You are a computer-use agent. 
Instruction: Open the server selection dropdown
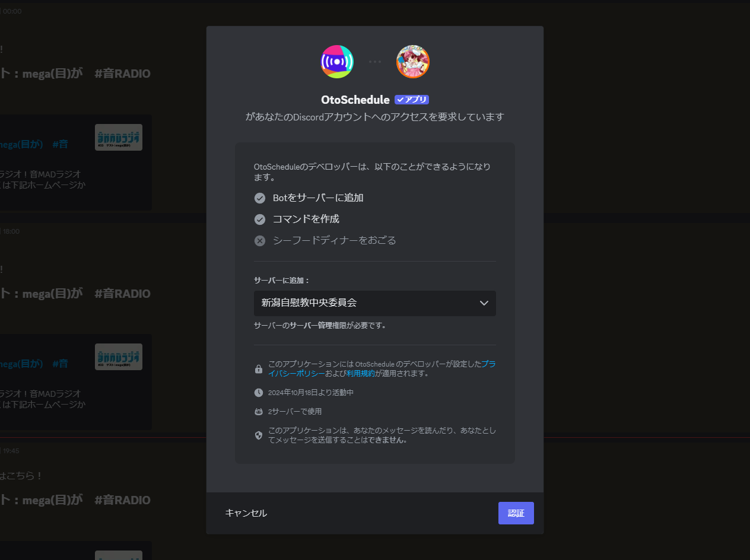(x=374, y=303)
